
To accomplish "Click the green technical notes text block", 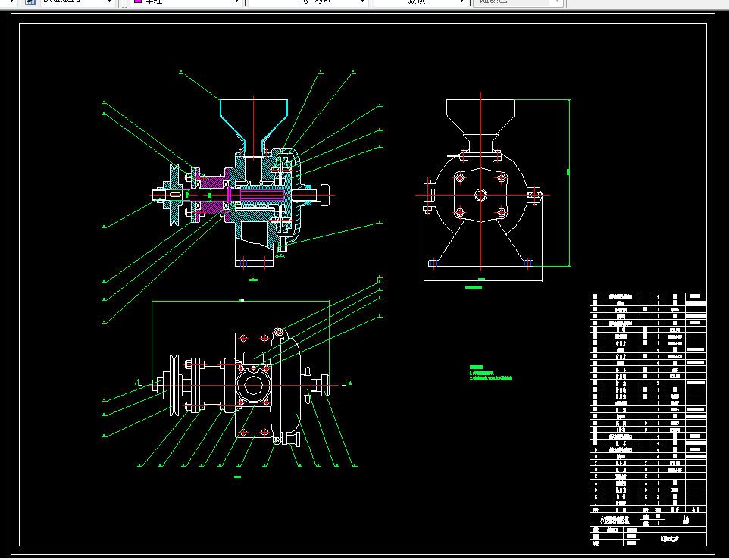I will coord(490,373).
